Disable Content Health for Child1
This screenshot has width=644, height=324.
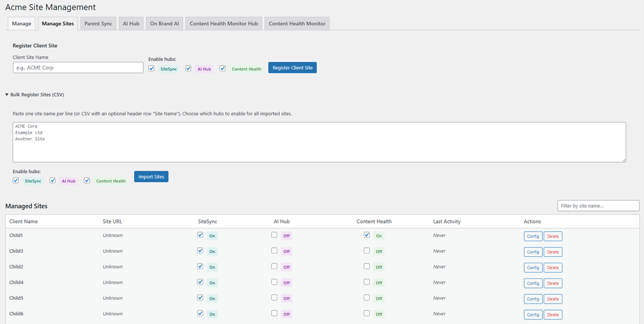[x=367, y=235]
